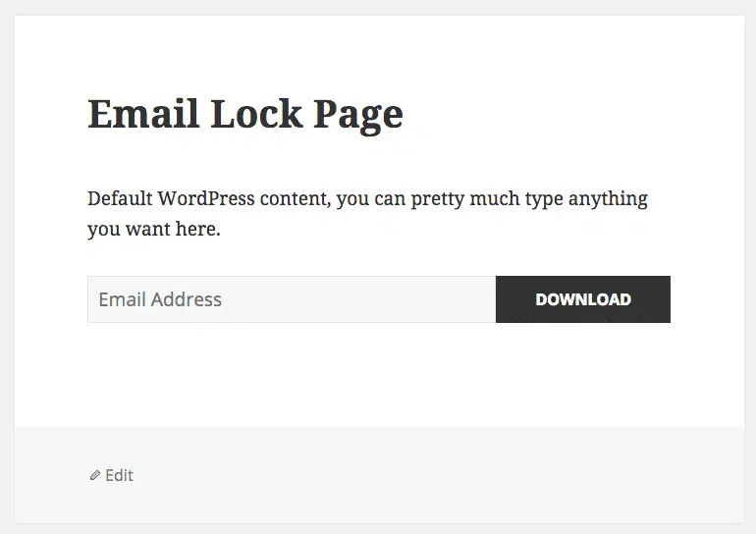Click the word 'Lock' in the heading
The width and height of the screenshot is (756, 534).
[256, 114]
